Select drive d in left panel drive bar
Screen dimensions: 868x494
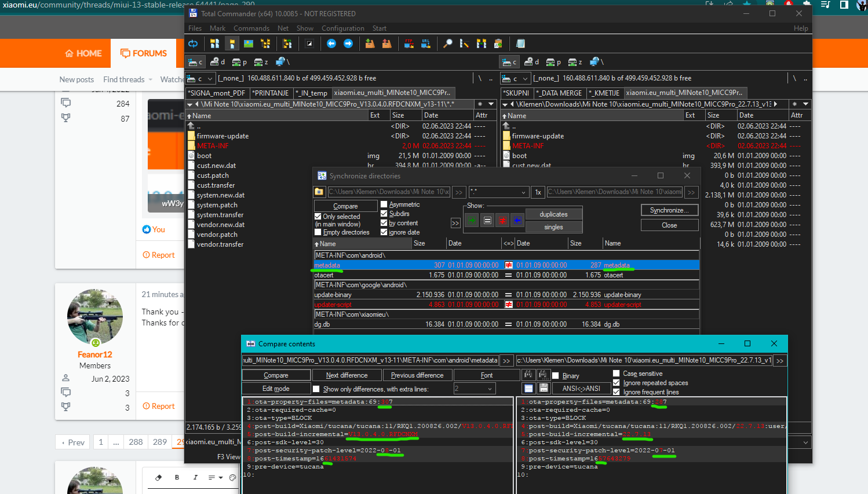[x=217, y=62]
